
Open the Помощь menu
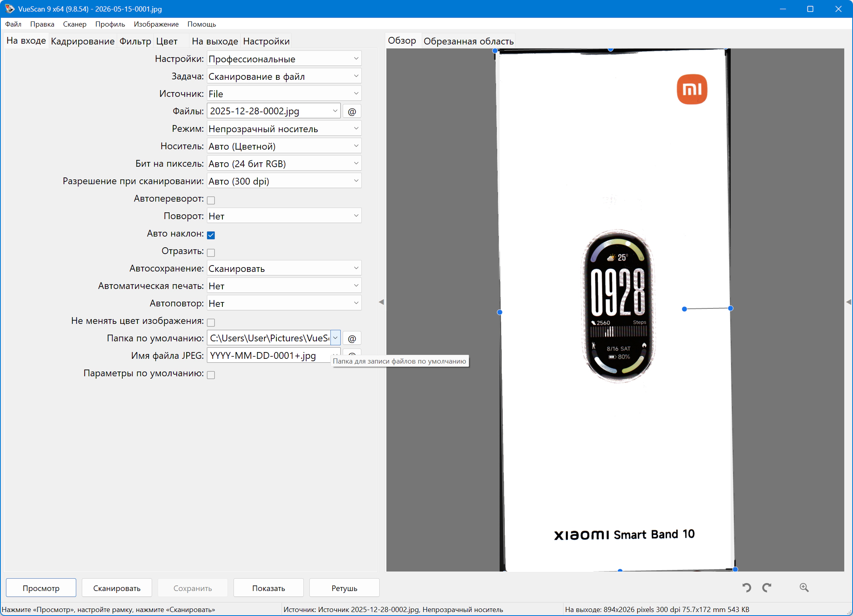tap(202, 24)
